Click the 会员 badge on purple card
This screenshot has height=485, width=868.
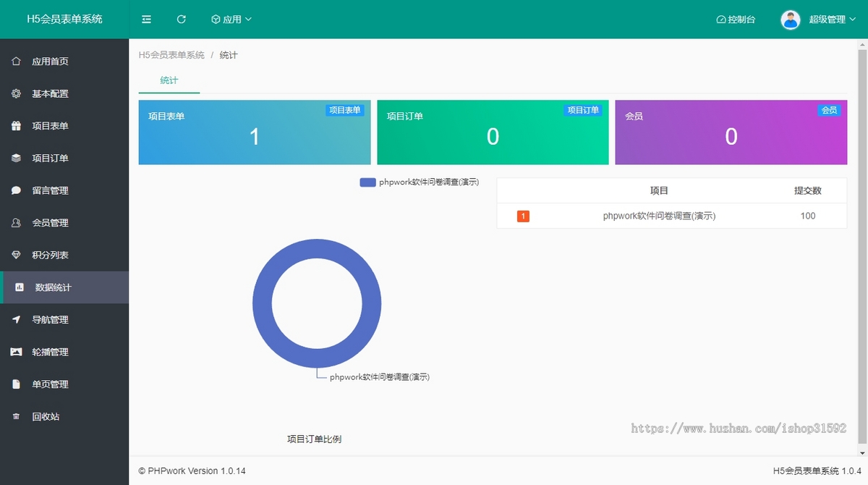(829, 110)
